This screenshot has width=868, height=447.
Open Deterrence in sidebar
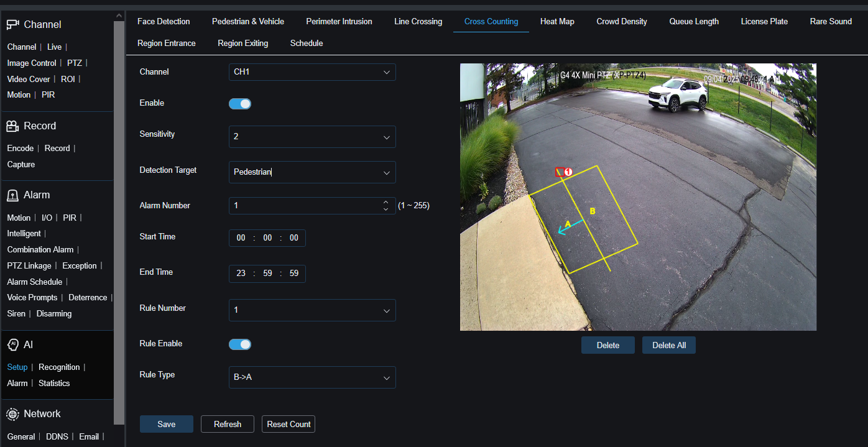point(88,298)
